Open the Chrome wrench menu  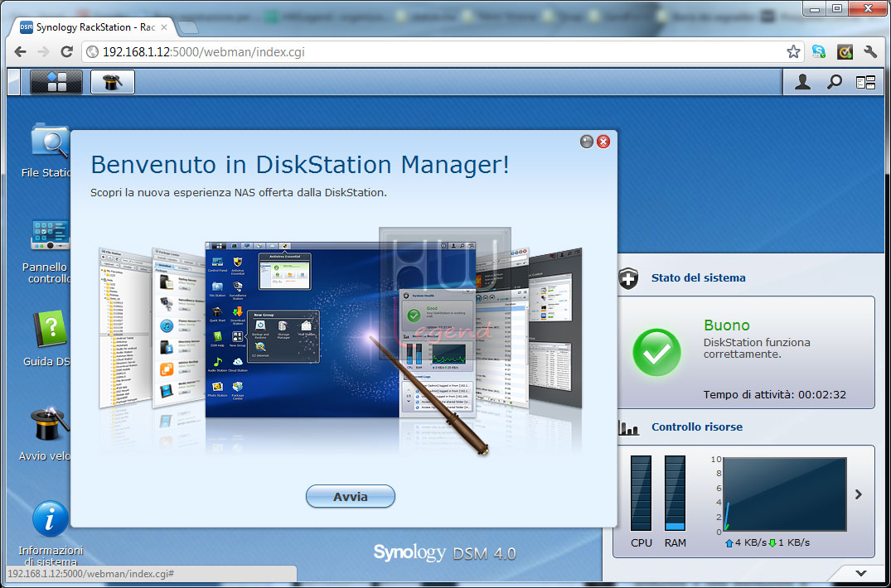tap(870, 52)
